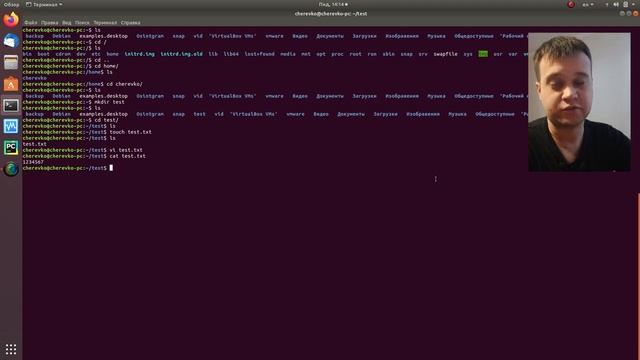Open the globe browser icon in dock
Viewport: 640px width, 360px height.
point(11,169)
